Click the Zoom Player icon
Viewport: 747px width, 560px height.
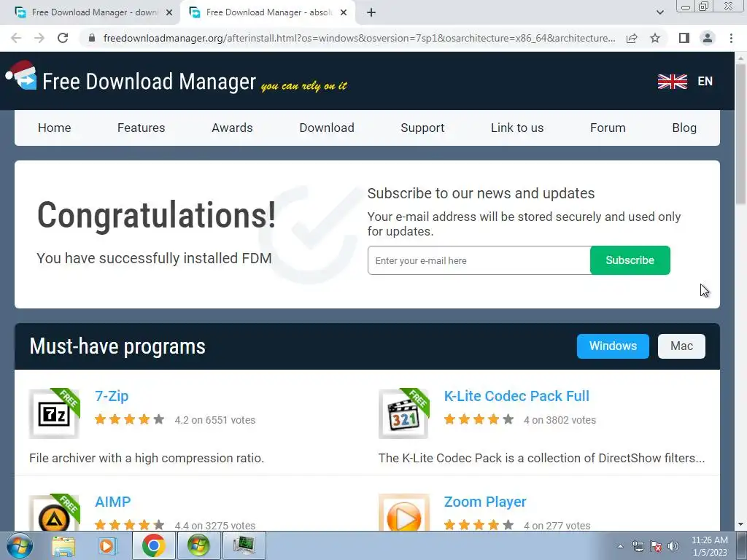pyautogui.click(x=404, y=513)
